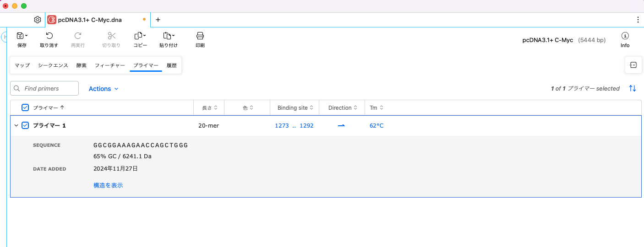
Task: Click the Save (保存) icon
Action: click(x=20, y=36)
